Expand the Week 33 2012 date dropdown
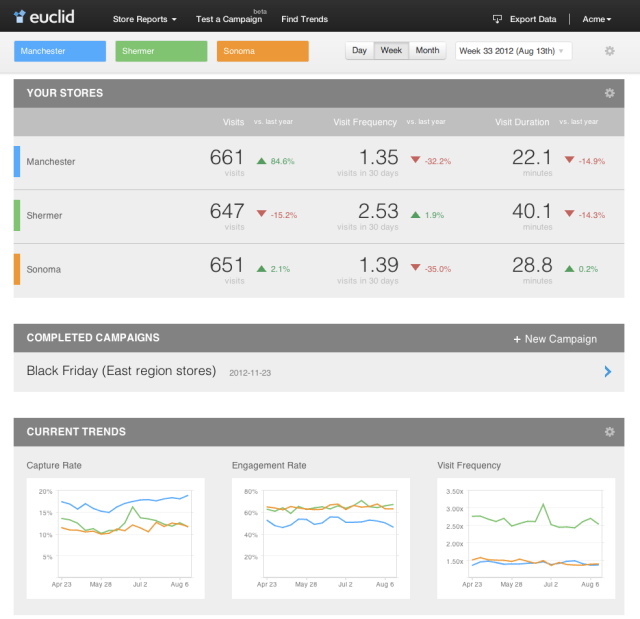 (x=513, y=51)
